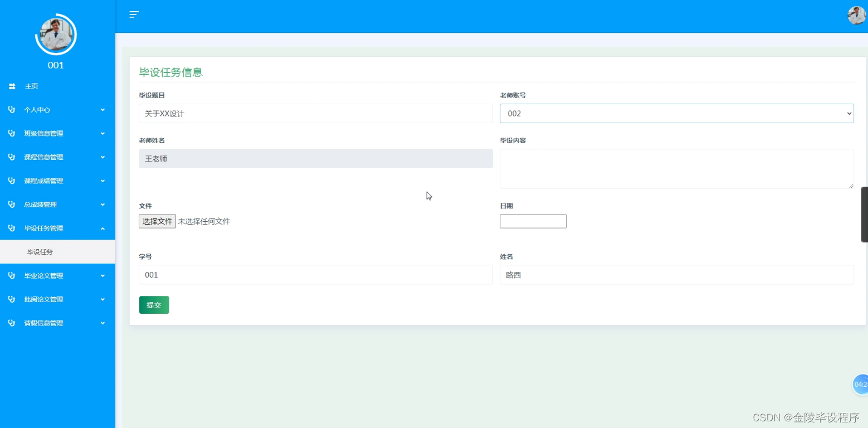This screenshot has height=428, width=868.
Task: Click the profile photo above 001 in sidebar
Action: coord(56,35)
